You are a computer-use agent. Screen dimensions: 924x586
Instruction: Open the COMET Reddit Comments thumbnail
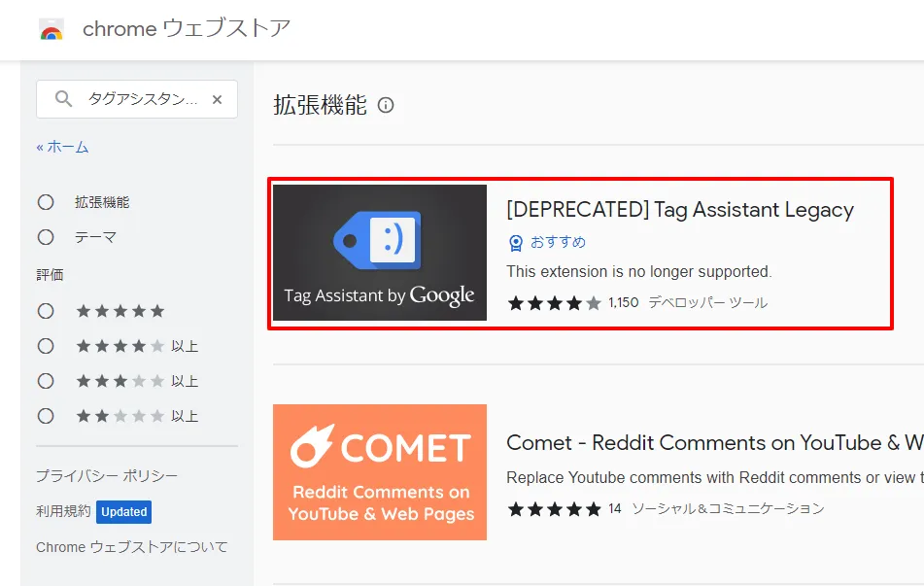380,472
